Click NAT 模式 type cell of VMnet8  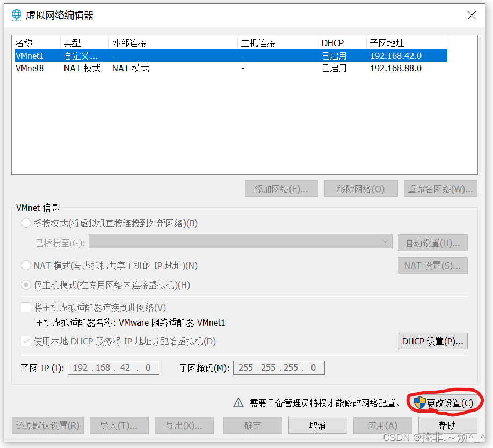tap(82, 68)
